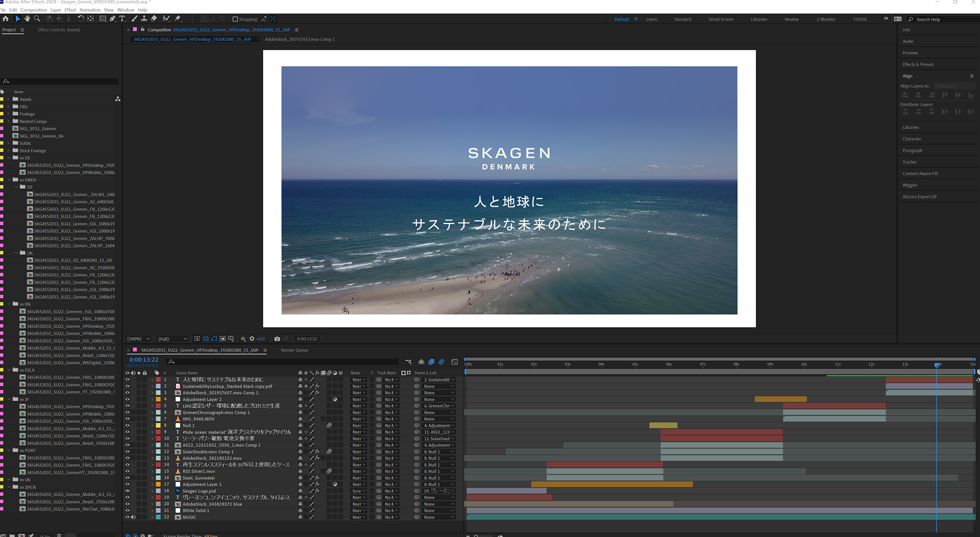
Task: Select the Selection (arrow) tool
Action: point(18,19)
